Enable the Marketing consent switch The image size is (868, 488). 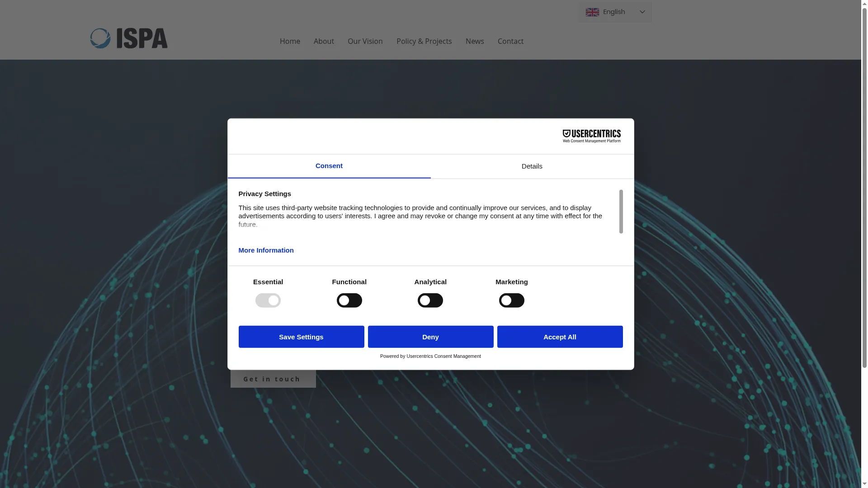point(512,300)
